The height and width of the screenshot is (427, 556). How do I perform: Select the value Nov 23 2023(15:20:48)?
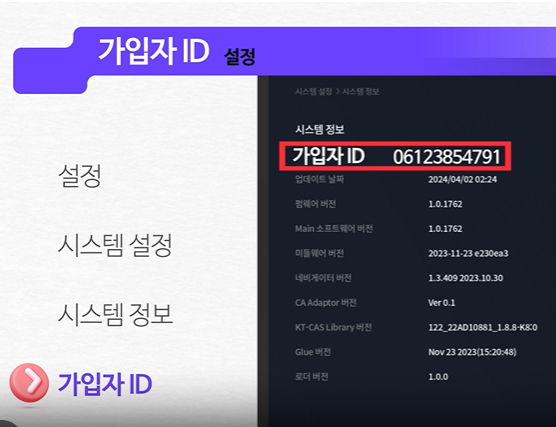[x=472, y=352]
